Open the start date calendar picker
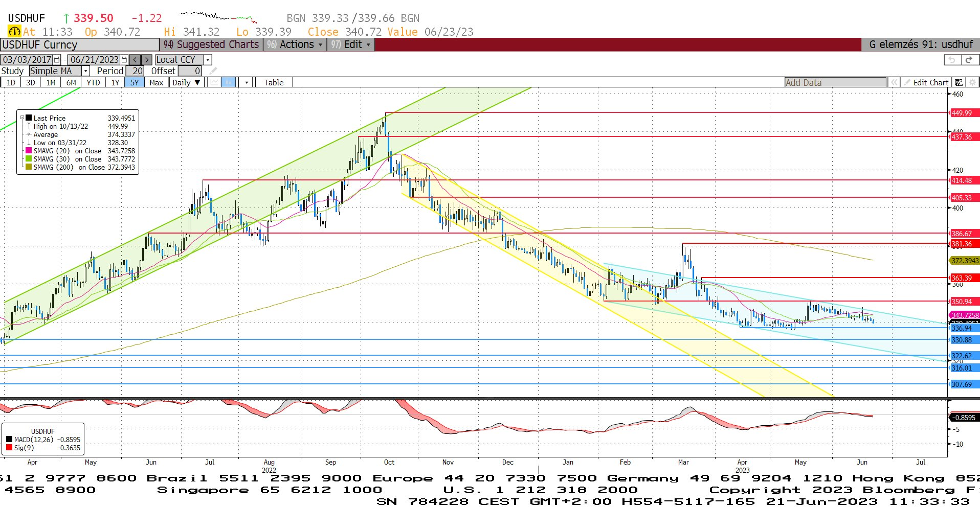The width and height of the screenshot is (980, 530). coord(57,60)
